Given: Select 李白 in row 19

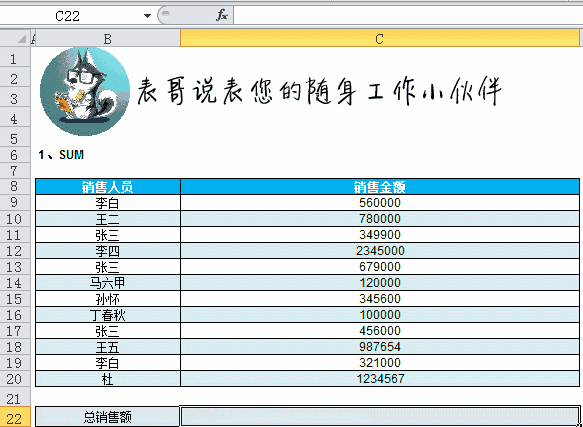Looking at the screenshot, I should 108,363.
